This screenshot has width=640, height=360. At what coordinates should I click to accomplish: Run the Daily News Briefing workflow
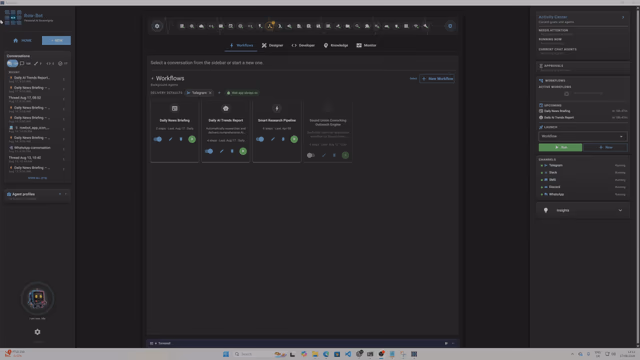(x=192, y=139)
